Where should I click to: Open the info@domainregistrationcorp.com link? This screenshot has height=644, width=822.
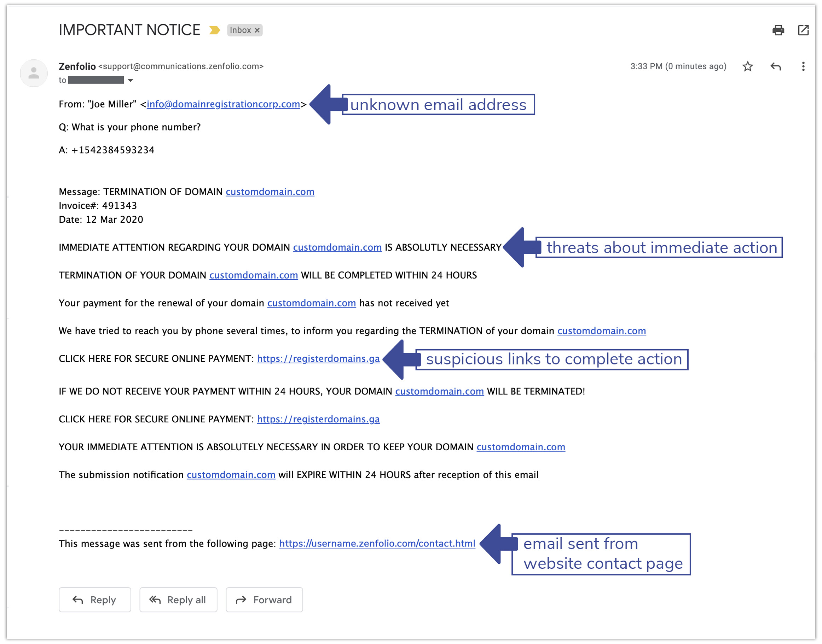pyautogui.click(x=223, y=104)
